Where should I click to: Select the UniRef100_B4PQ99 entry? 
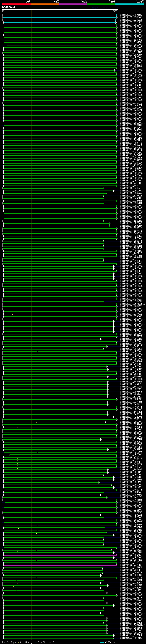coord(131,153)
